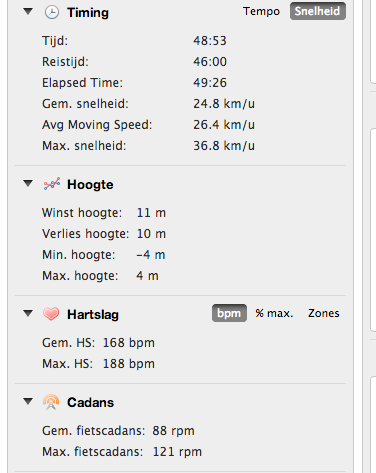Click the Hartslag section title
The image size is (376, 473).
point(93,314)
